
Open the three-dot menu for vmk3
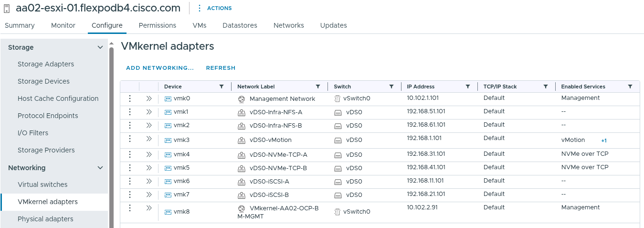tap(129, 139)
